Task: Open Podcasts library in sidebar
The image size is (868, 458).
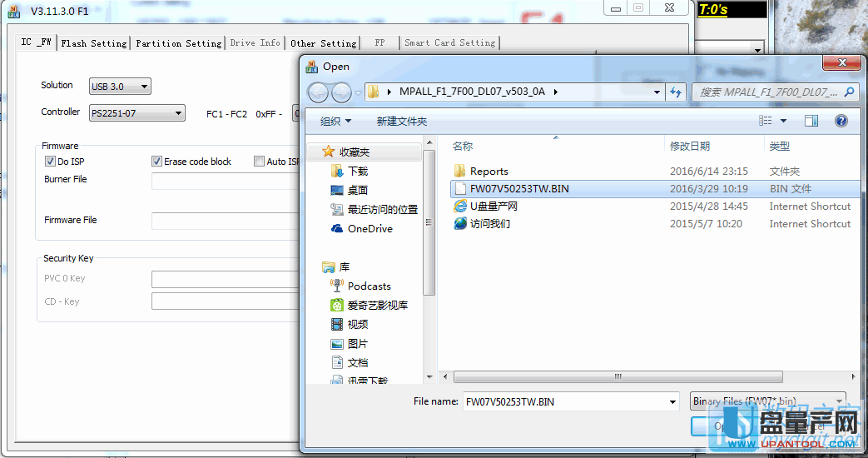Action: [x=369, y=286]
